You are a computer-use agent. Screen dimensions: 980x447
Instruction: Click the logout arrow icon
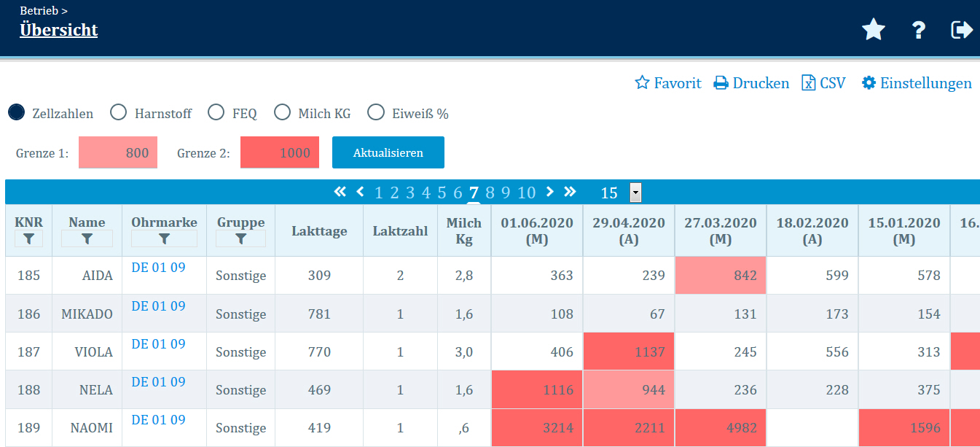pyautogui.click(x=962, y=30)
